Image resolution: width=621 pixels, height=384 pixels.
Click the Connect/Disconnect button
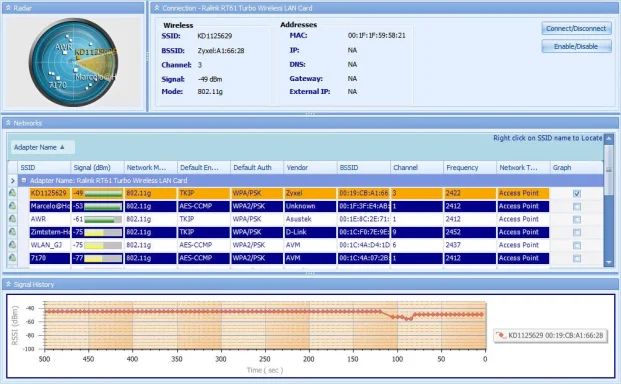[576, 29]
